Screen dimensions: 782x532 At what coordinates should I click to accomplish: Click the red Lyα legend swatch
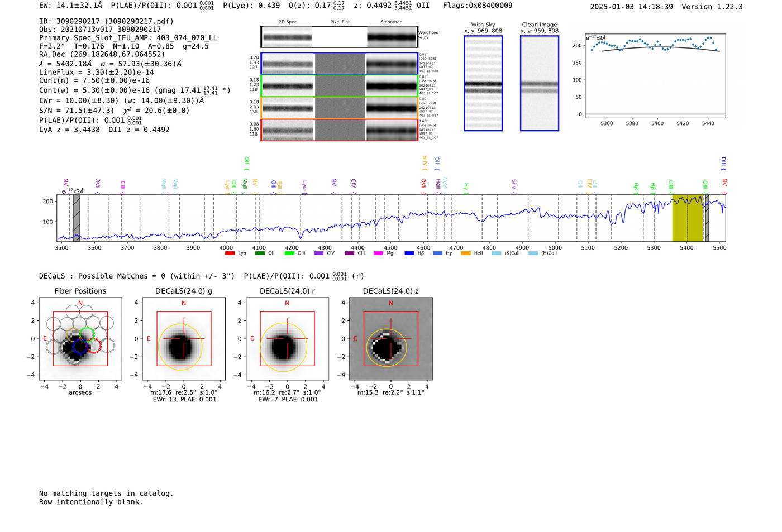coord(230,253)
